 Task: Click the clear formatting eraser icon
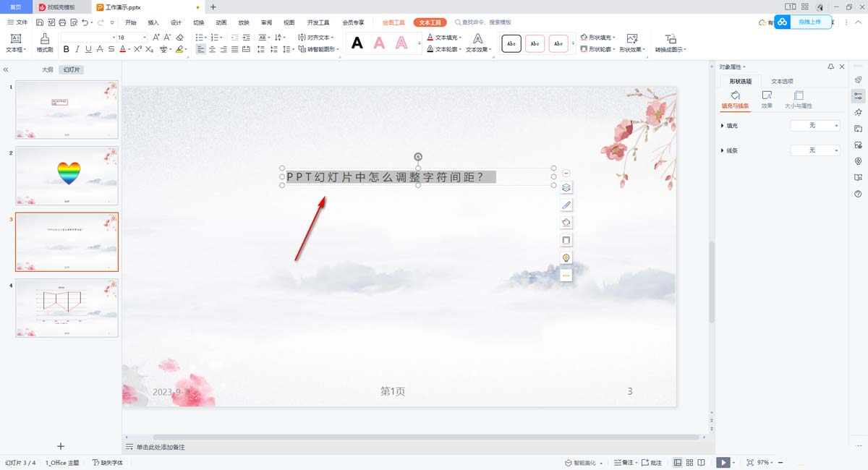coord(179,37)
